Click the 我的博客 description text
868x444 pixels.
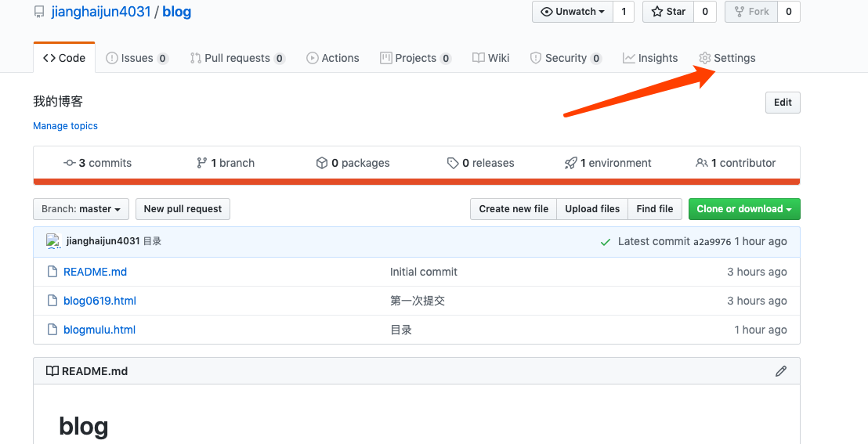58,101
